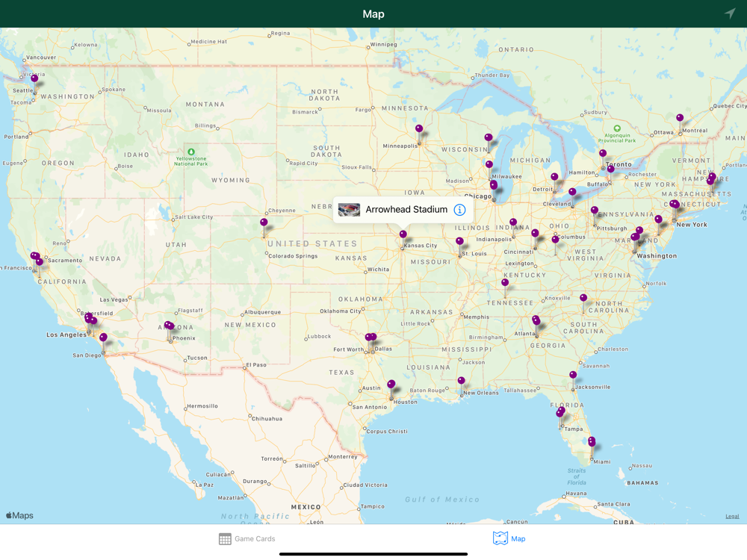Select the purple pin near Montreal
This screenshot has width=747, height=560.
tap(680, 118)
